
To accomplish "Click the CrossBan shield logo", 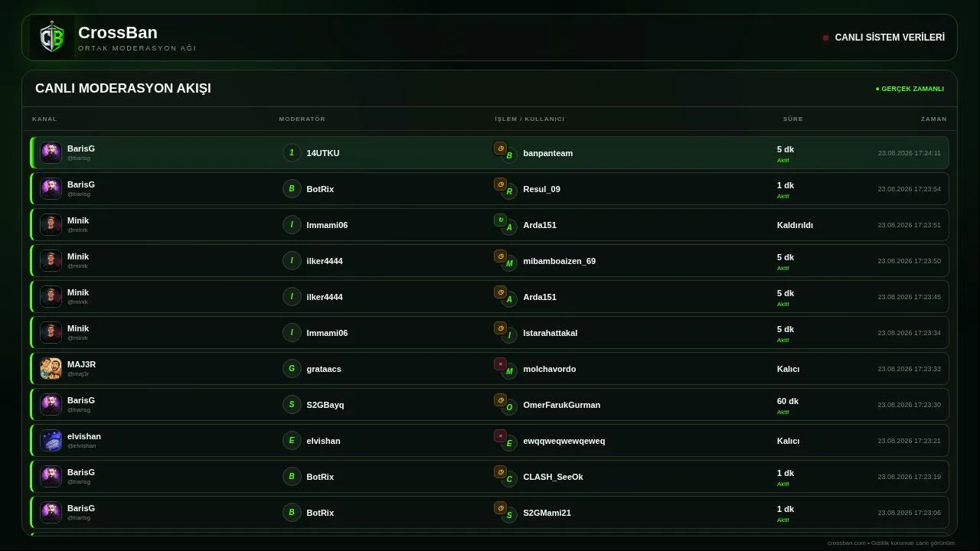I will click(x=52, y=37).
